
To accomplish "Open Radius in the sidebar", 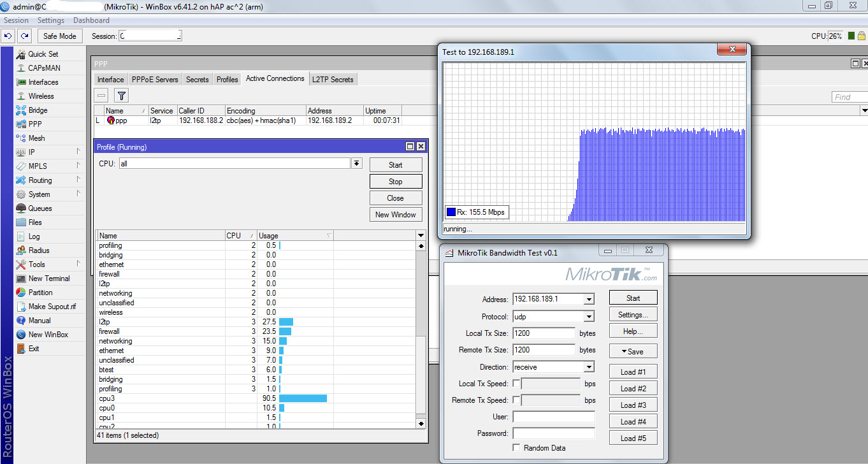I will coord(39,250).
